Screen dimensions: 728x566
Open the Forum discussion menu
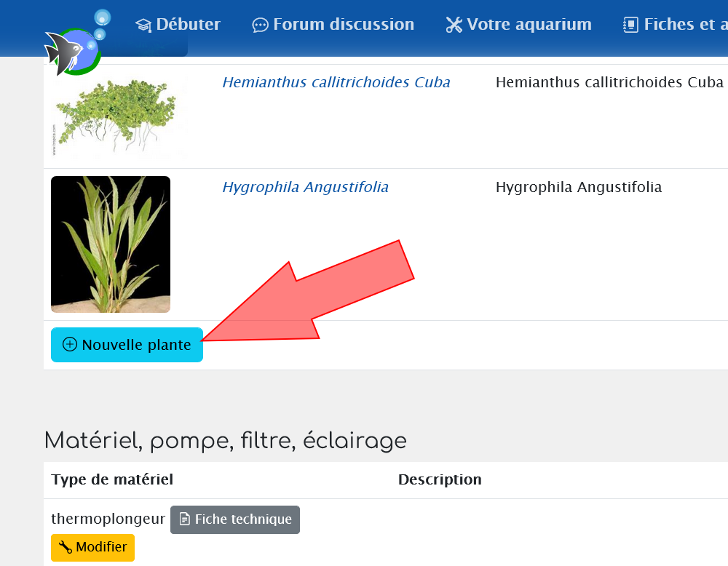(x=333, y=25)
